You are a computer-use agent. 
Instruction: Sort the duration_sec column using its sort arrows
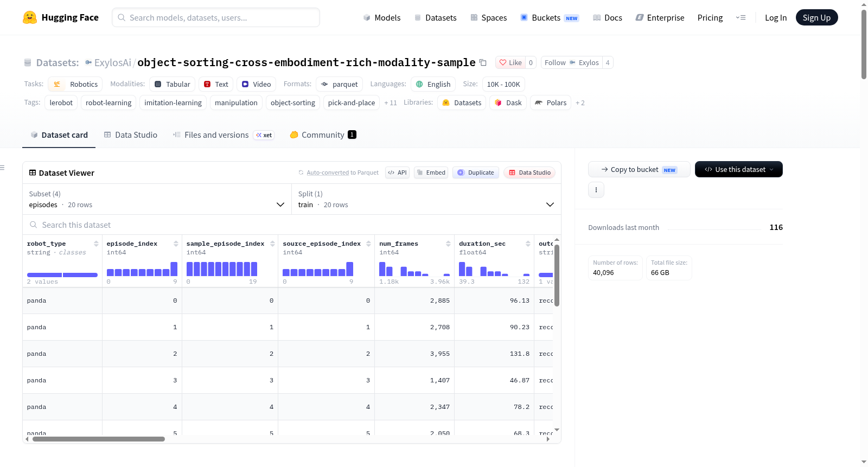tap(528, 244)
